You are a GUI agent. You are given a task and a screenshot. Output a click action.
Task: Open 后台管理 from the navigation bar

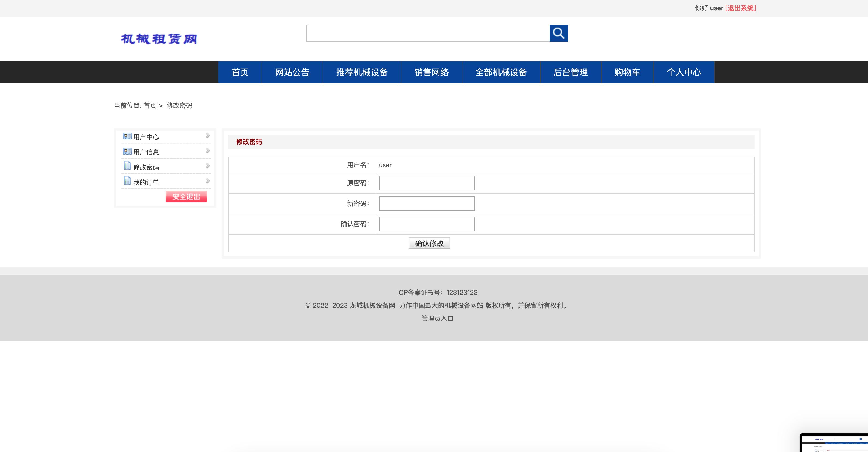pos(571,72)
